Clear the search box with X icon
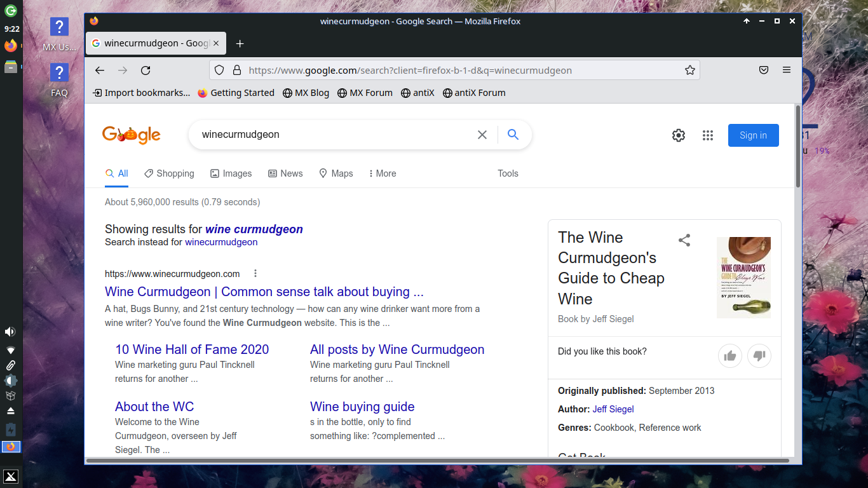 tap(482, 135)
